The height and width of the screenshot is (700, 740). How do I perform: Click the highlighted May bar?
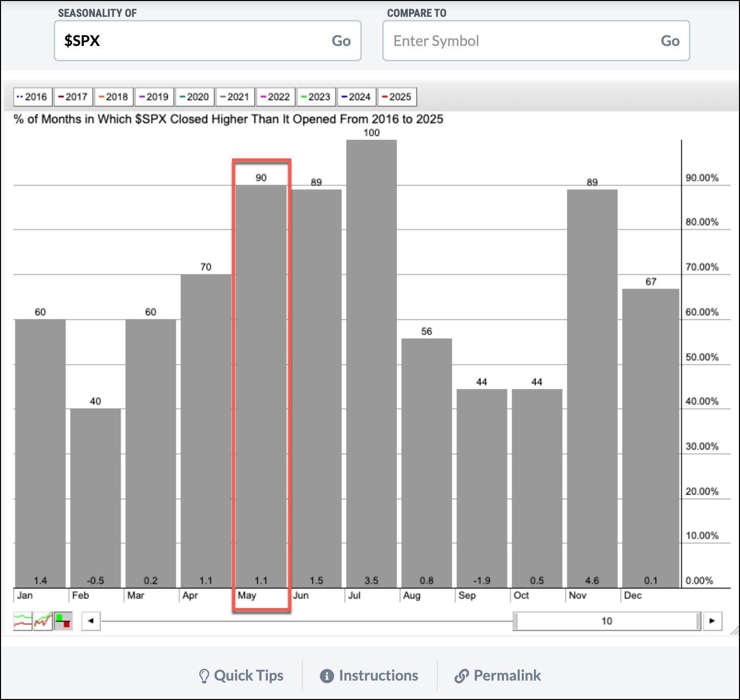(261, 383)
